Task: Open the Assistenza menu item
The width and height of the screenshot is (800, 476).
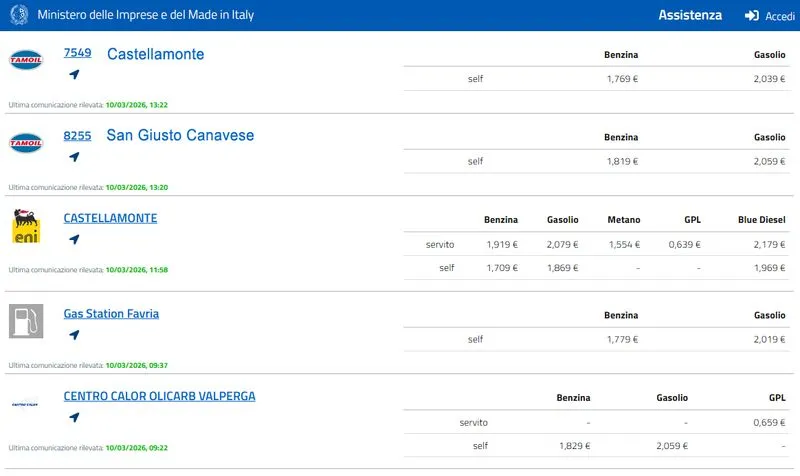Action: (689, 16)
